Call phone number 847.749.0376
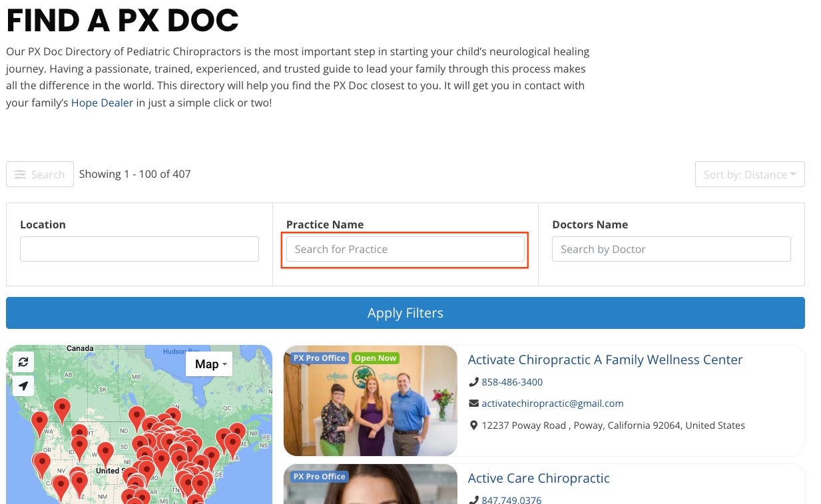 [x=511, y=500]
